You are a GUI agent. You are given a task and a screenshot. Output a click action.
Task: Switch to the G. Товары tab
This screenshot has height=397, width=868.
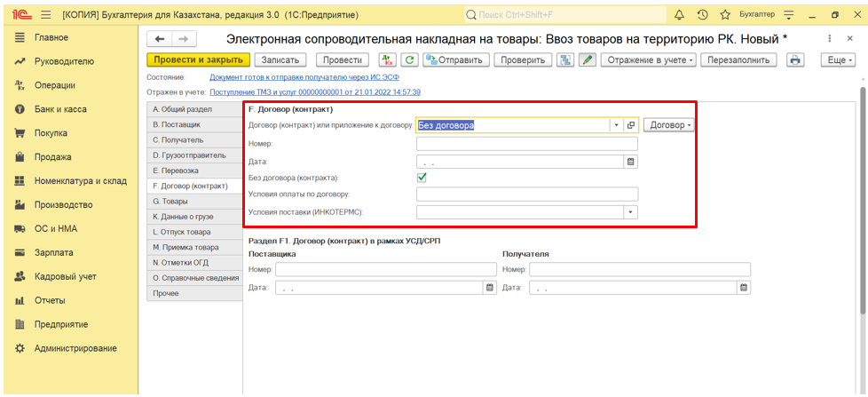point(170,202)
